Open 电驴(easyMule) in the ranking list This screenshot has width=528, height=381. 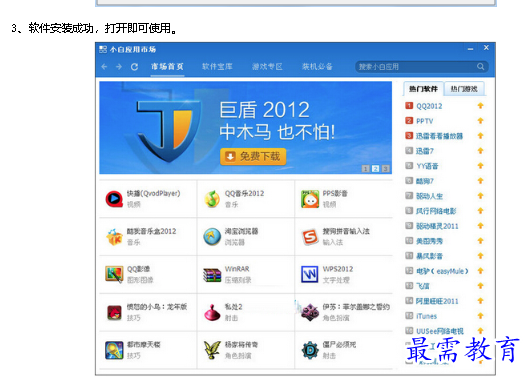(x=442, y=271)
